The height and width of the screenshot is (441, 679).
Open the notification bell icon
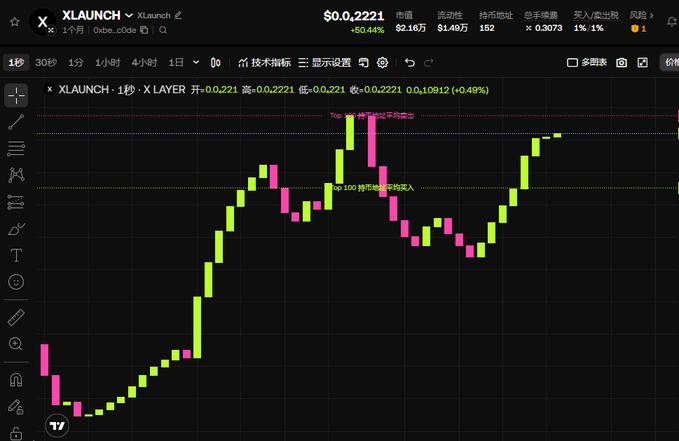[672, 22]
